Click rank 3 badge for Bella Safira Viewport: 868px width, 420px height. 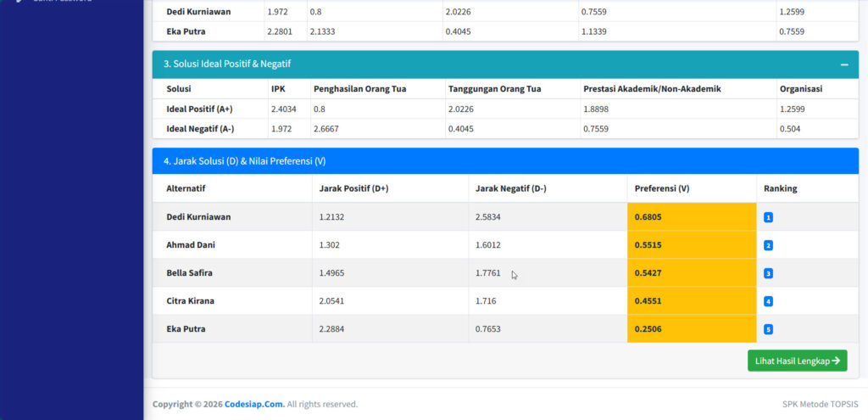point(768,273)
